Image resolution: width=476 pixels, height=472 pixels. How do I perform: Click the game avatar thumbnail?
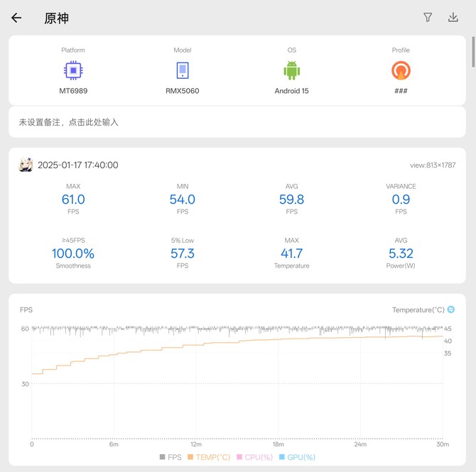26,165
